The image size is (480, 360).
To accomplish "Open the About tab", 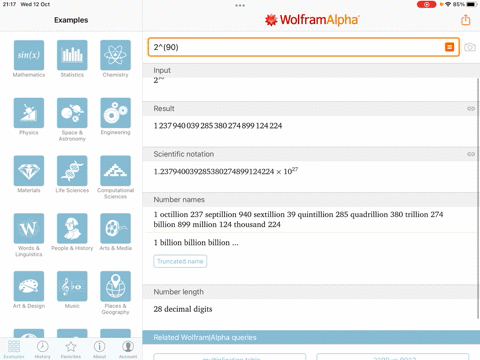I will pos(99,349).
